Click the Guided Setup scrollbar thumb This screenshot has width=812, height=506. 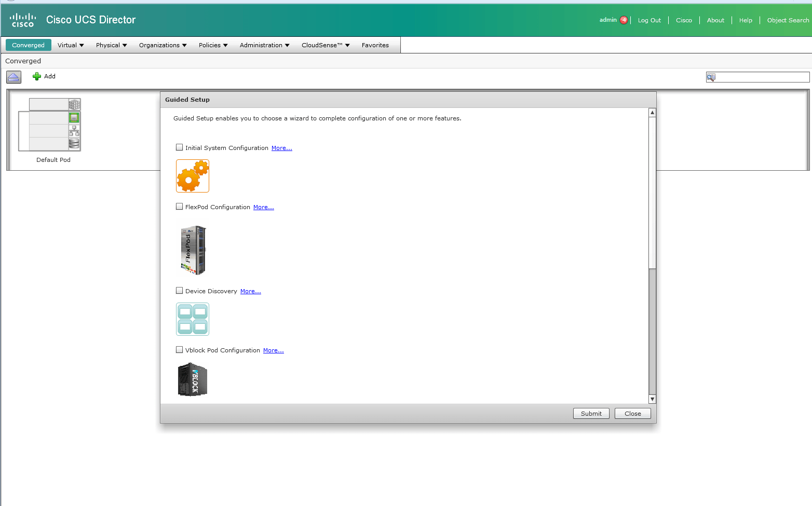click(653, 193)
